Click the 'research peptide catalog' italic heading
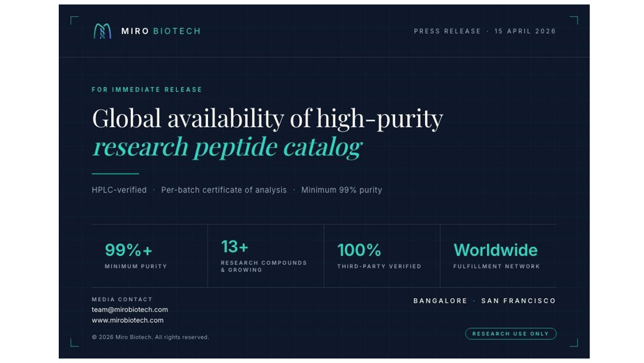This screenshot has height=363, width=644. (227, 147)
